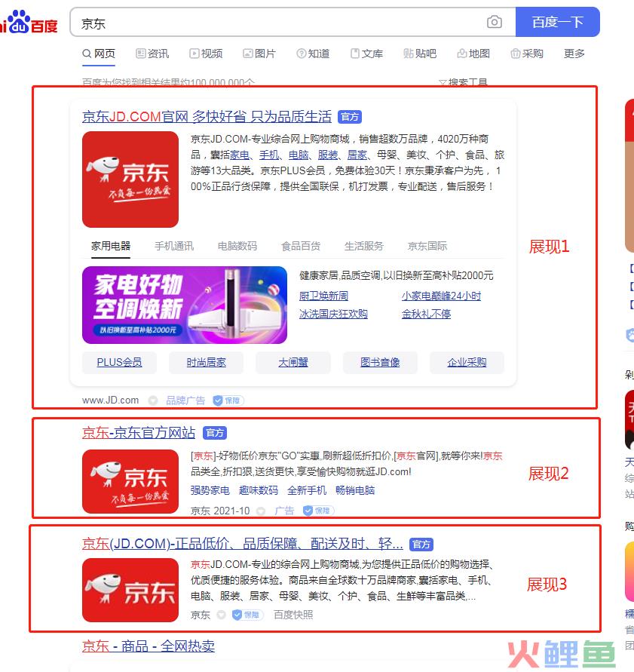Open the 手机 link in the description
This screenshot has width=634, height=672.
(269, 155)
